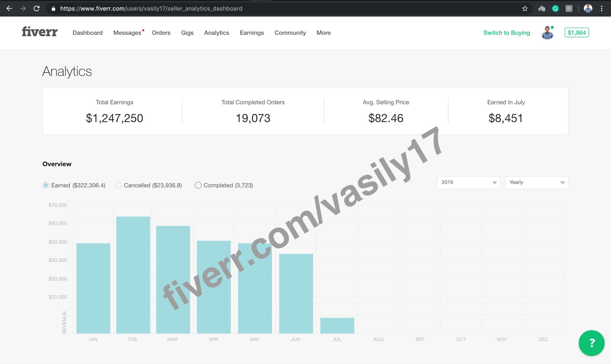Open the Yearly period dropdown
611x364 pixels.
tap(536, 183)
